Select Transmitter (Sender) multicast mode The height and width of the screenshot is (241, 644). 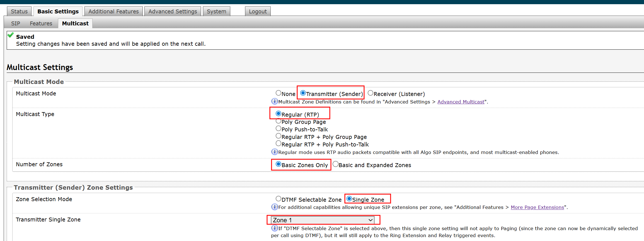click(x=303, y=93)
